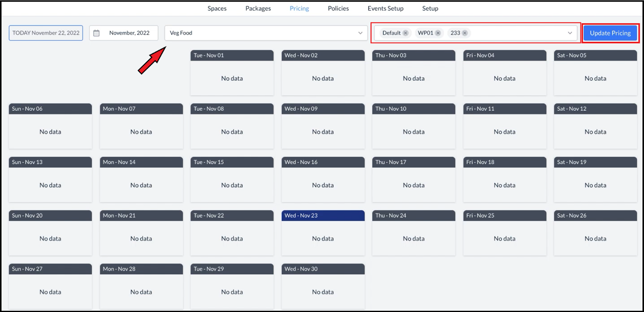Open the Tue - Nov 01 day card
Image resolution: width=644 pixels, height=312 pixels.
click(232, 72)
